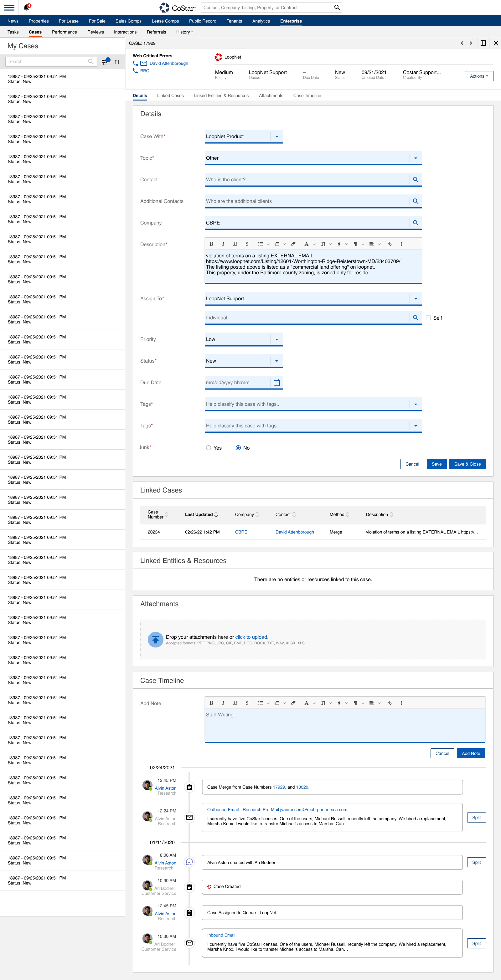Click the sort cases arrows icon
Screen dimensions: 501x980
[x=117, y=62]
